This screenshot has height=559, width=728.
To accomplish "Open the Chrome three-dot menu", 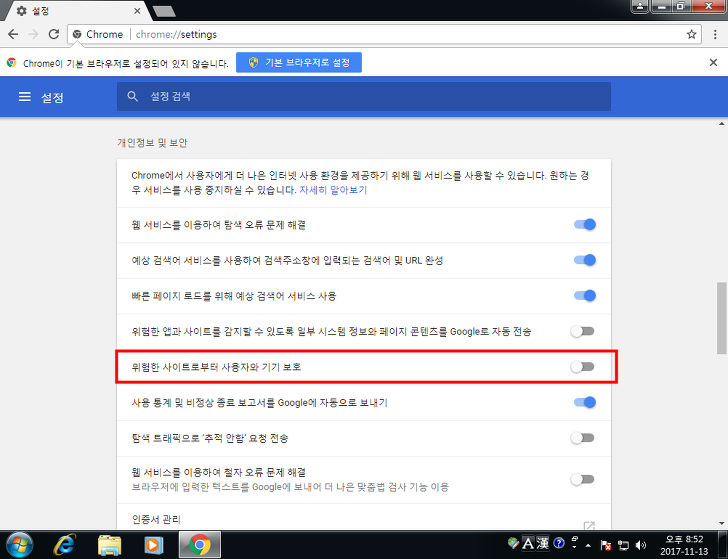I will point(715,34).
